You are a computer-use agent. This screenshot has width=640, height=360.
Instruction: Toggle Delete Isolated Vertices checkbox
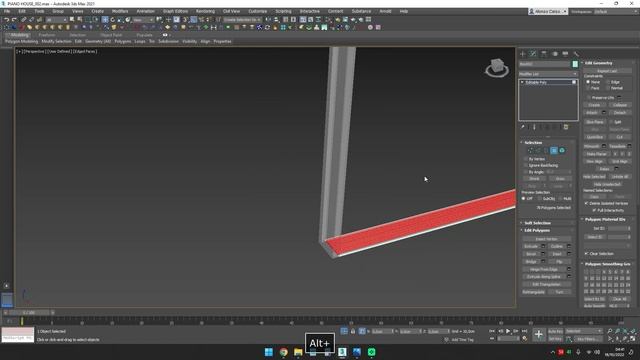[587, 203]
